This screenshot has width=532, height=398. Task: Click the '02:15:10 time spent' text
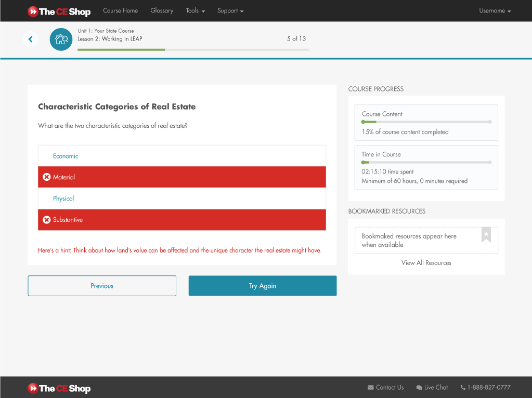click(387, 171)
